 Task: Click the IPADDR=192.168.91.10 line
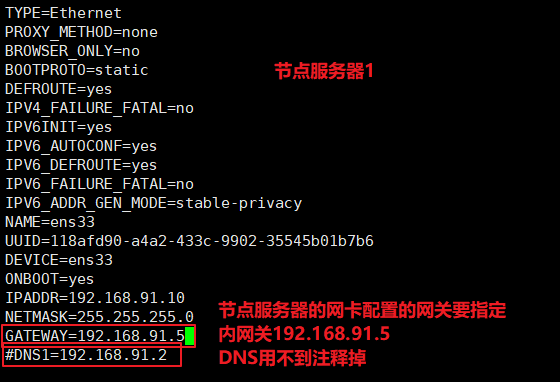click(x=95, y=298)
